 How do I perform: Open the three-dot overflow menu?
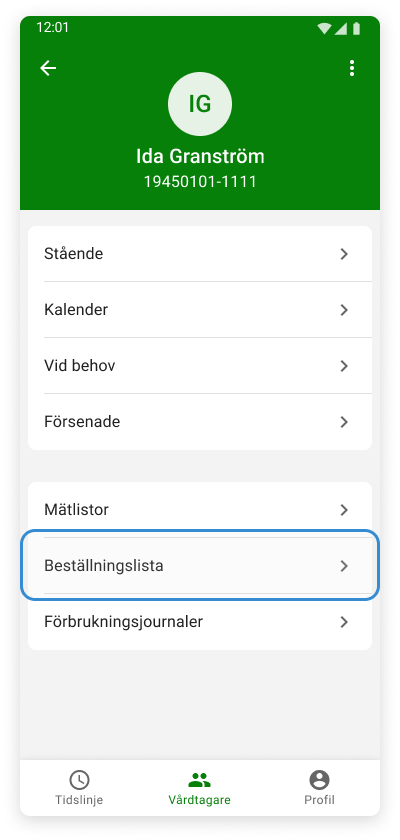click(x=352, y=68)
